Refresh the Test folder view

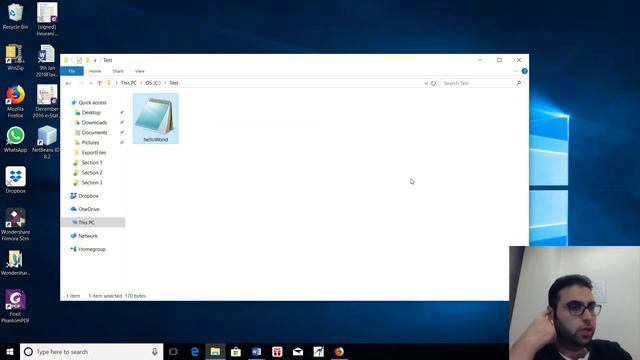(x=433, y=83)
